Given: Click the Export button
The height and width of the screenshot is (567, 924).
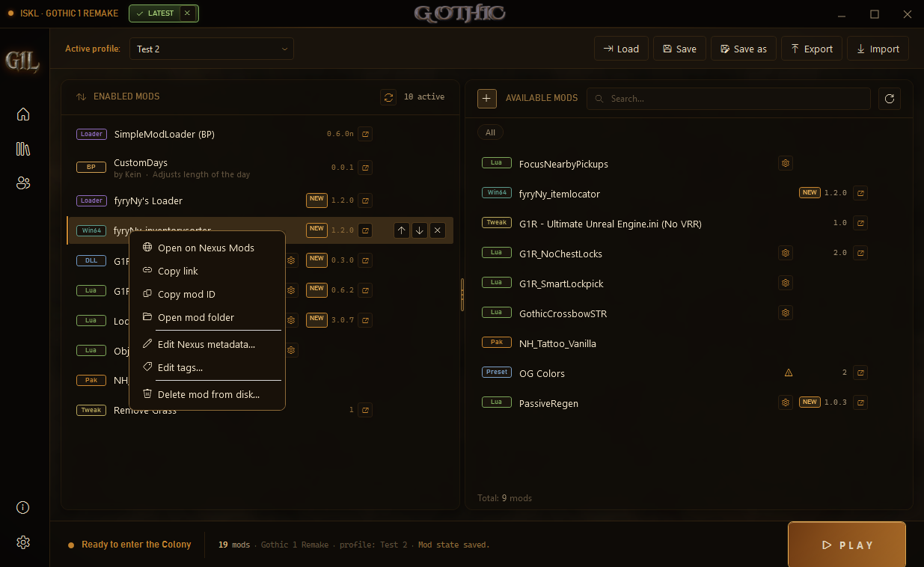Looking at the screenshot, I should (x=812, y=49).
